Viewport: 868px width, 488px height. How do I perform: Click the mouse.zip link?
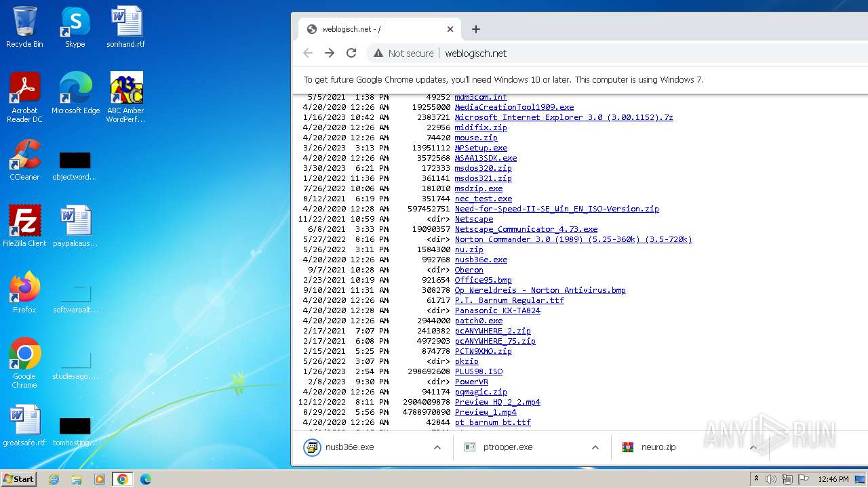pos(476,138)
